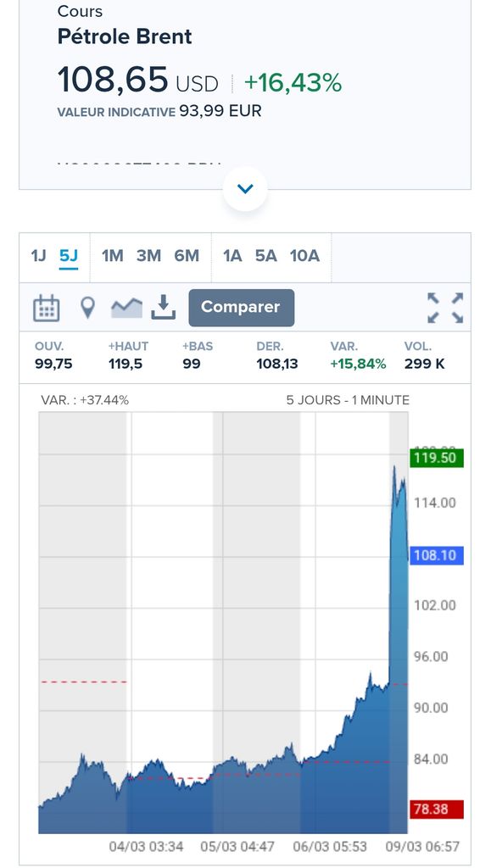This screenshot has height=868, width=491.
Task: Click the red 78.38 low price label
Action: coord(436,809)
